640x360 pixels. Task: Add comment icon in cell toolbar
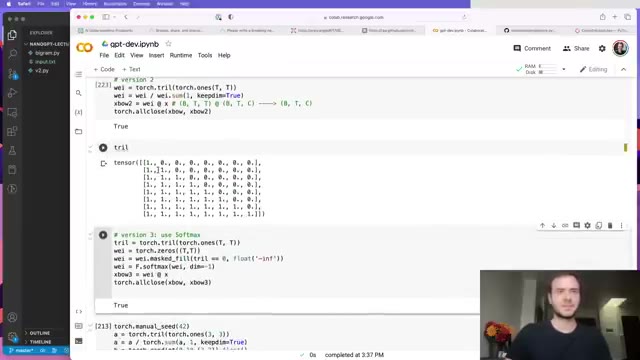(576, 225)
